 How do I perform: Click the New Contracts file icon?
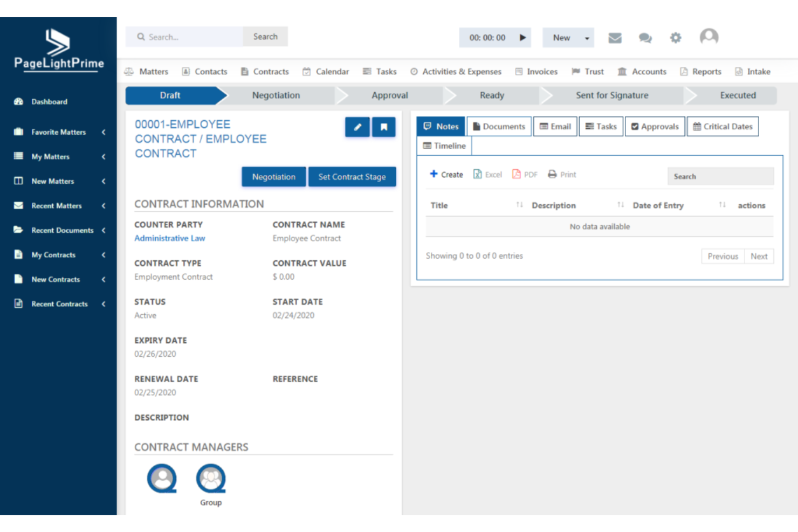coord(18,279)
